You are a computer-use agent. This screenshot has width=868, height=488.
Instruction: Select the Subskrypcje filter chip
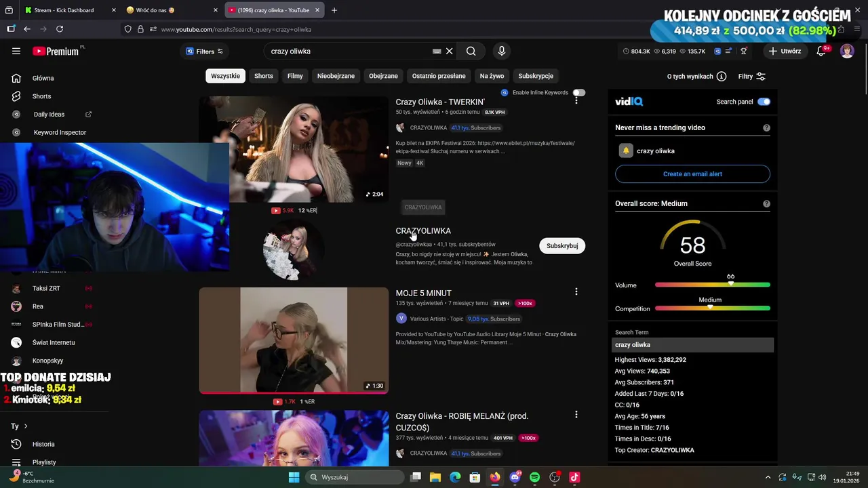536,76
